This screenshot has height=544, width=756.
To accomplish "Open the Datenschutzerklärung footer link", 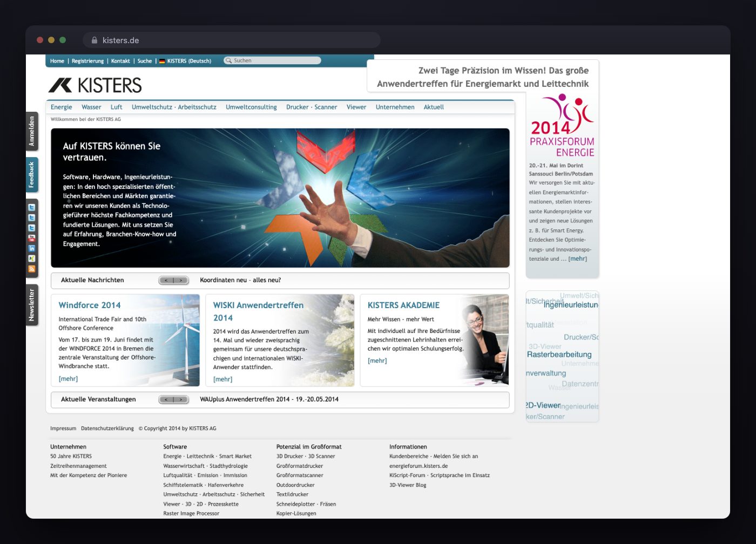I will tap(107, 429).
